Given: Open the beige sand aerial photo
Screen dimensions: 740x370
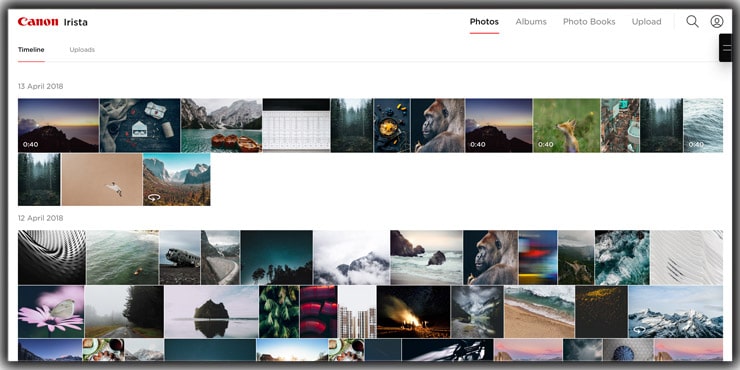Looking at the screenshot, I should 101,179.
